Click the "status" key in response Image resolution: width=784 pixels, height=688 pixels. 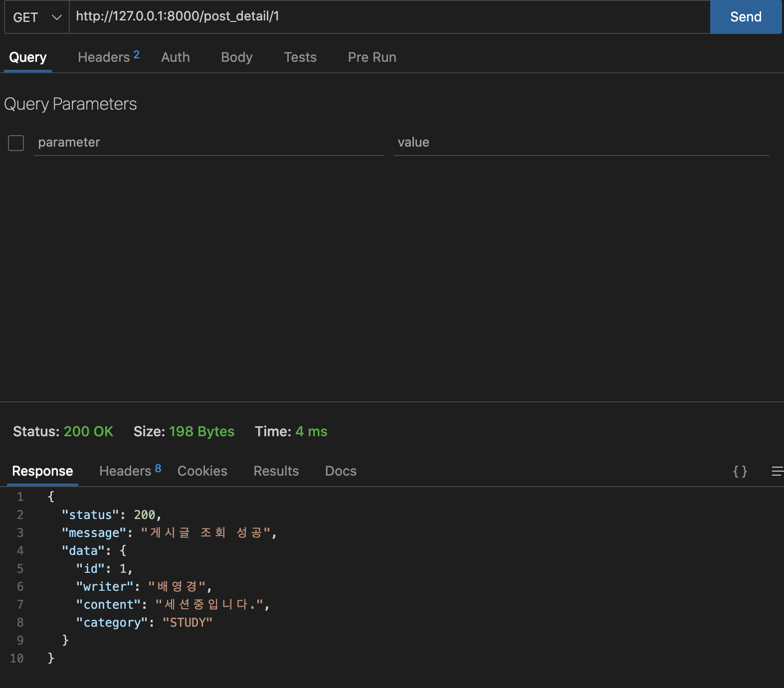pyautogui.click(x=90, y=515)
